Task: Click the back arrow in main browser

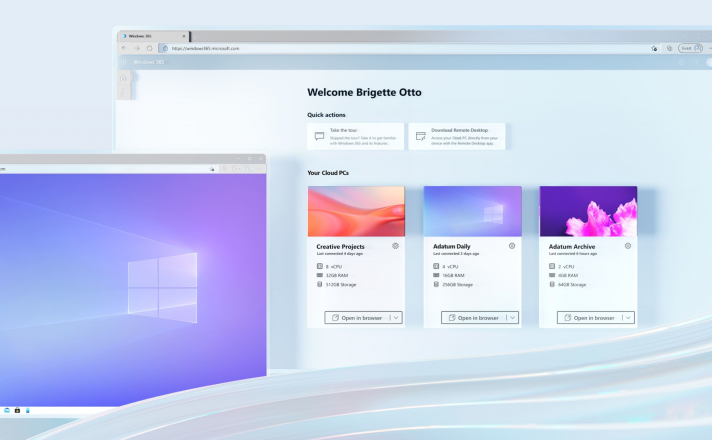Action: point(124,48)
